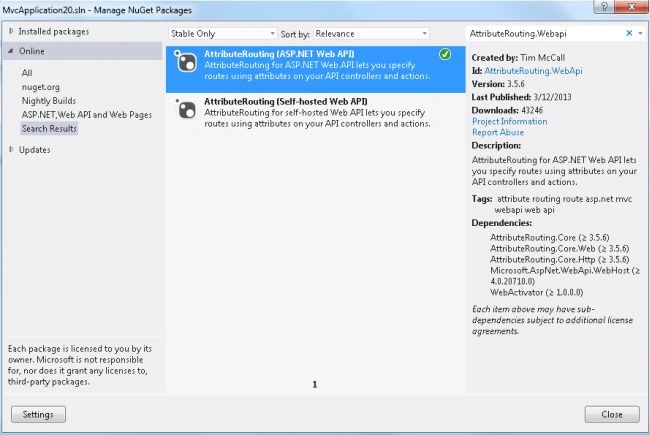Open the Stable Only dropdown

tap(223, 34)
